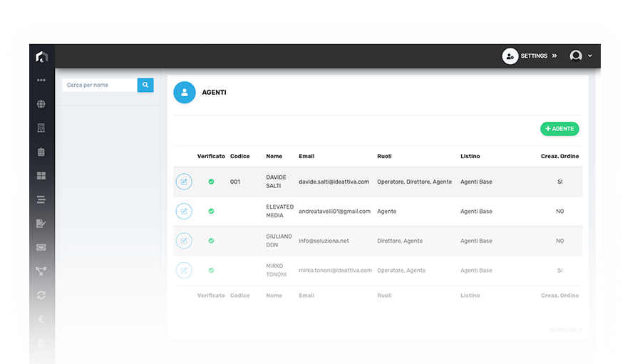630x364 pixels.
Task: Edit the Davide Salti agent row
Action: pyautogui.click(x=184, y=182)
